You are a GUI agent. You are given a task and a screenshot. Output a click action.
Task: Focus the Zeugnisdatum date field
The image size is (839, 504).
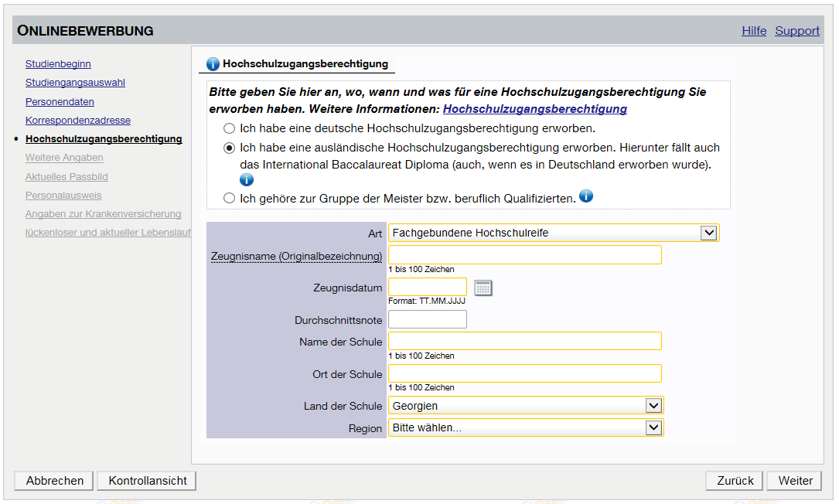coord(428,287)
